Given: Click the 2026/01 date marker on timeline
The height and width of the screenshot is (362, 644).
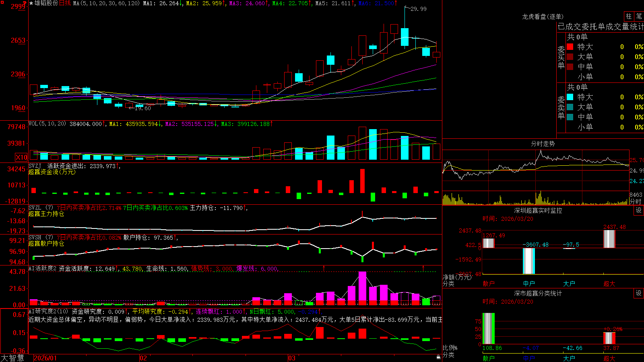Looking at the screenshot, I should point(45,358).
